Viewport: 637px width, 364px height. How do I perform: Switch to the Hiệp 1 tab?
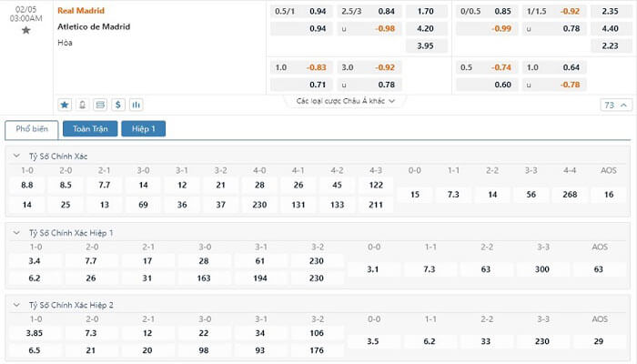[x=144, y=129]
